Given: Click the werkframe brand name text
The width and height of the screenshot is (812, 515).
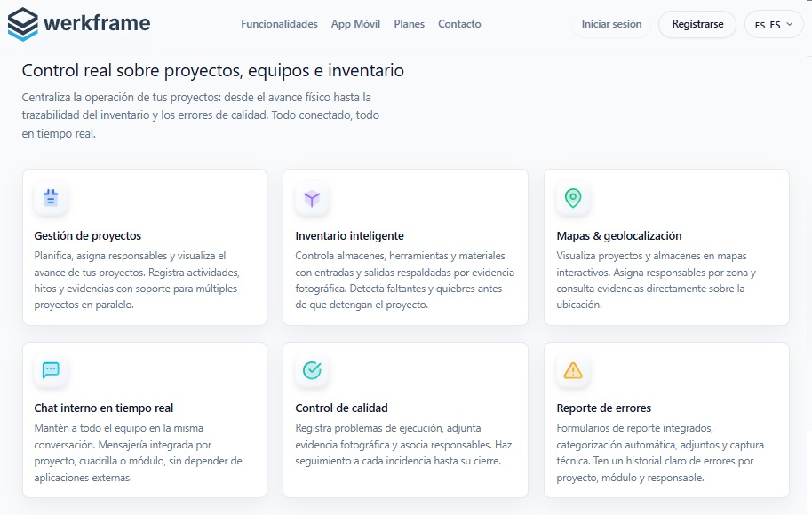Looking at the screenshot, I should click(x=97, y=24).
